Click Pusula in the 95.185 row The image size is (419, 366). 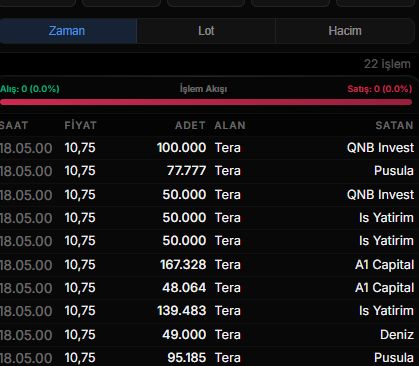[x=394, y=358]
